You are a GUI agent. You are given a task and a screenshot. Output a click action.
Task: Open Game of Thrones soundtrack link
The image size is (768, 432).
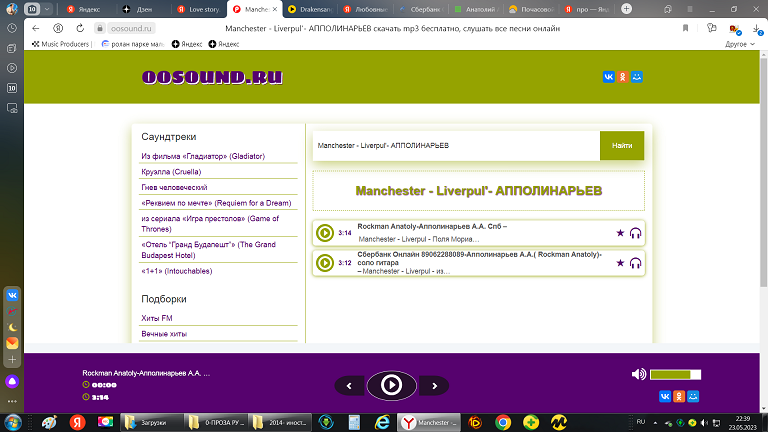210,224
